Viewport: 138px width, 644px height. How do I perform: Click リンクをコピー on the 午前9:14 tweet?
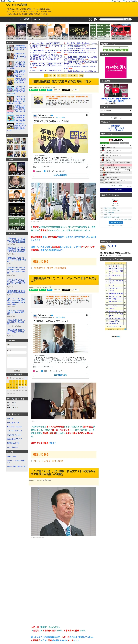point(59,171)
